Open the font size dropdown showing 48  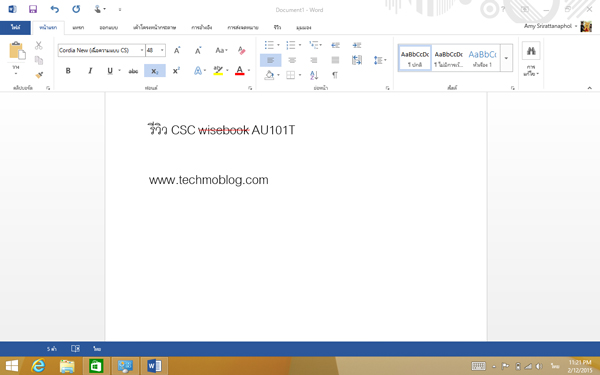[x=162, y=50]
